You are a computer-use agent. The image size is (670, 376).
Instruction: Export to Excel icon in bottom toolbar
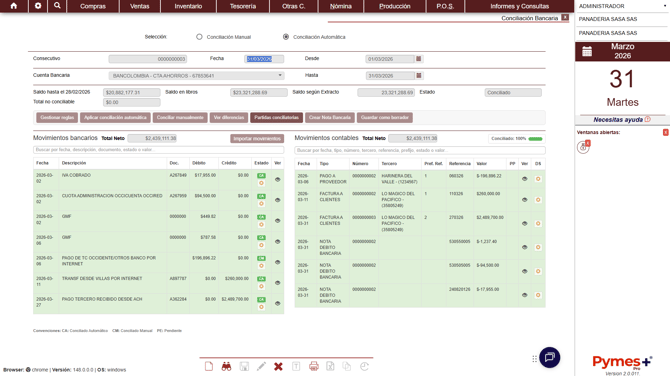(x=330, y=366)
